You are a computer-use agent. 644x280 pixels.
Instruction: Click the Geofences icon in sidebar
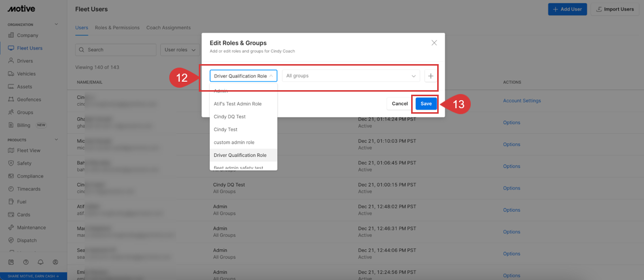click(x=12, y=100)
